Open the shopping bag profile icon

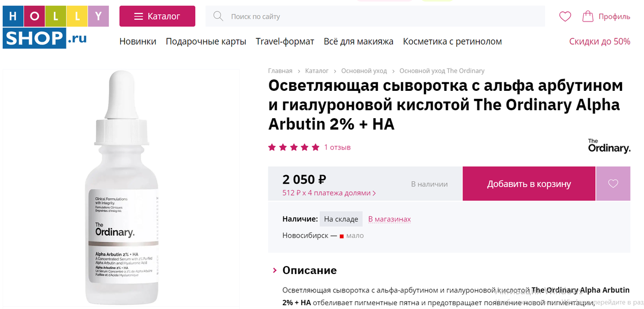(x=588, y=17)
